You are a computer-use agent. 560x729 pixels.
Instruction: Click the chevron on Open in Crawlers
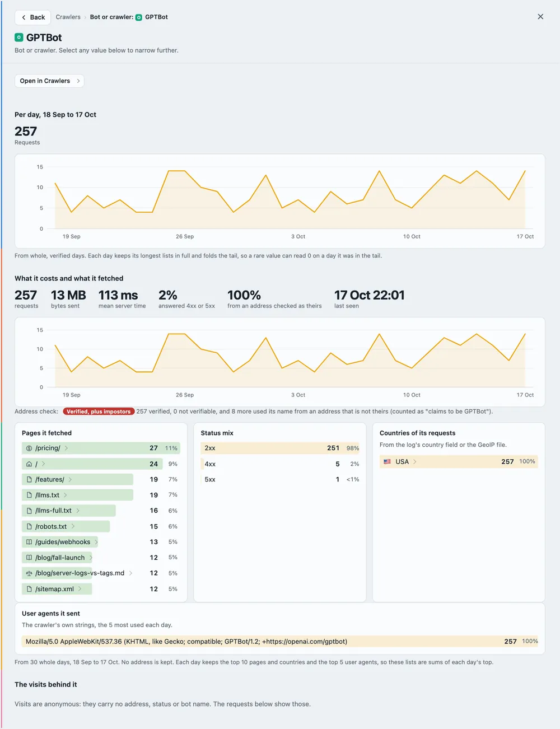pos(78,81)
